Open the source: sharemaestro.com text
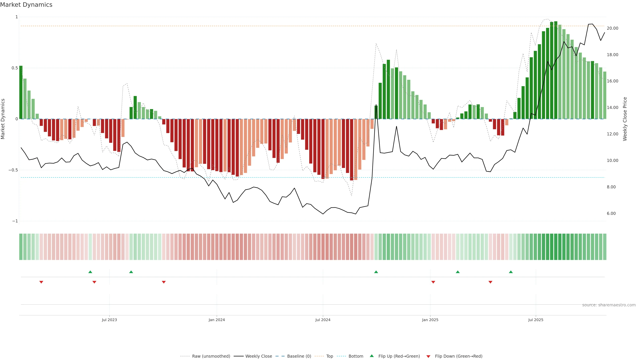 (x=609, y=305)
